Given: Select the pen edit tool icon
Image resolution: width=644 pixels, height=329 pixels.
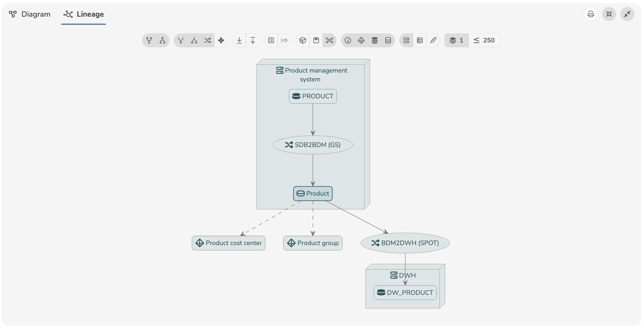Looking at the screenshot, I should click(433, 40).
